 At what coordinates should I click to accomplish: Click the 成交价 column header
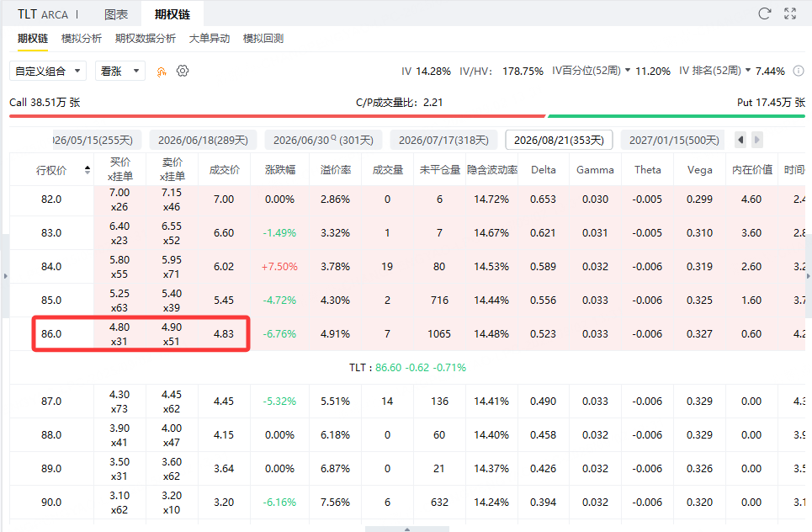pyautogui.click(x=224, y=169)
